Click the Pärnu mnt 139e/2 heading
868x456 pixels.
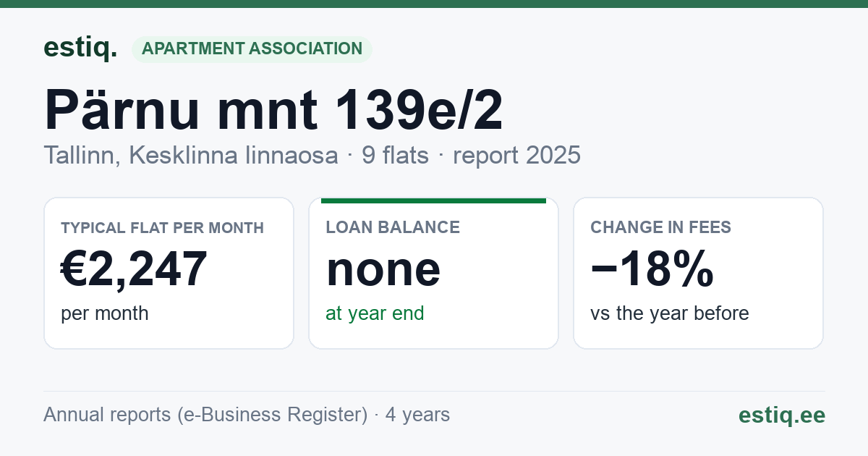tap(273, 110)
